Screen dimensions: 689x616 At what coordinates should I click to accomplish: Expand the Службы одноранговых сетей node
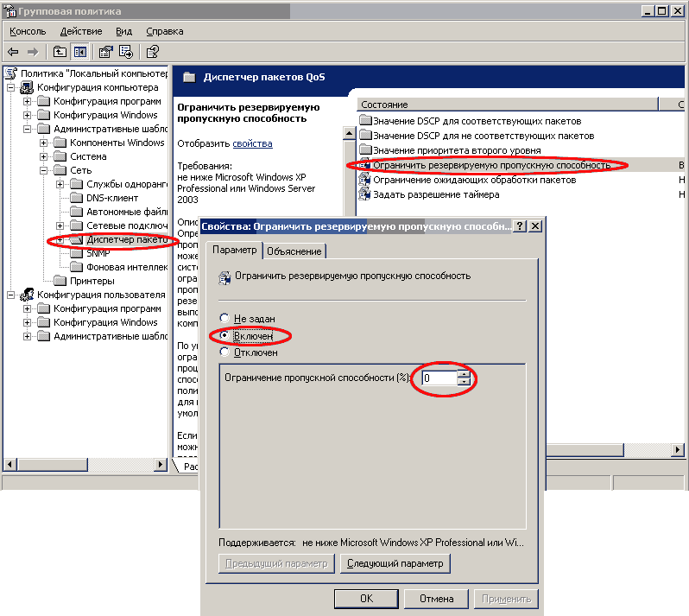pyautogui.click(x=60, y=184)
